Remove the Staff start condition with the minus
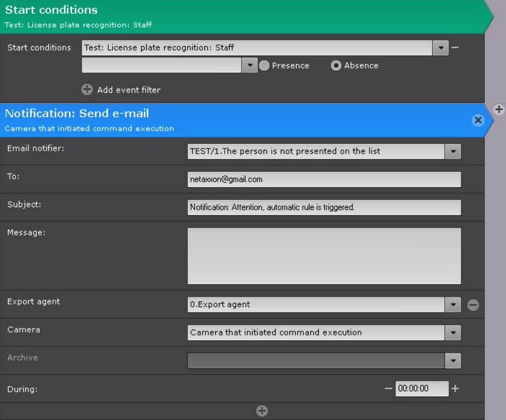The height and width of the screenshot is (420, 506). pos(455,48)
